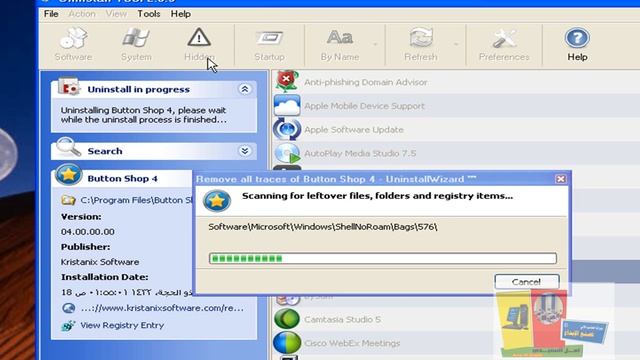
Task: Cancel the leftover scanning wizard
Action: click(527, 282)
